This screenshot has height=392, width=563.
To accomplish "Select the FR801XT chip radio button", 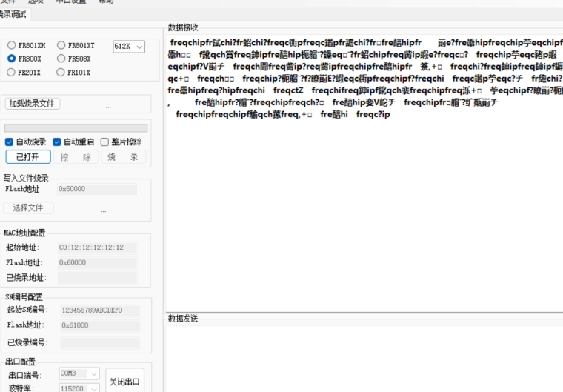I will (61, 45).
